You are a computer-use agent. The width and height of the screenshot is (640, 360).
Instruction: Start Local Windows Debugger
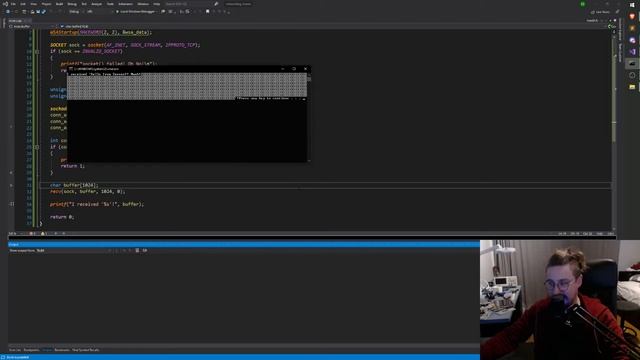[136, 12]
